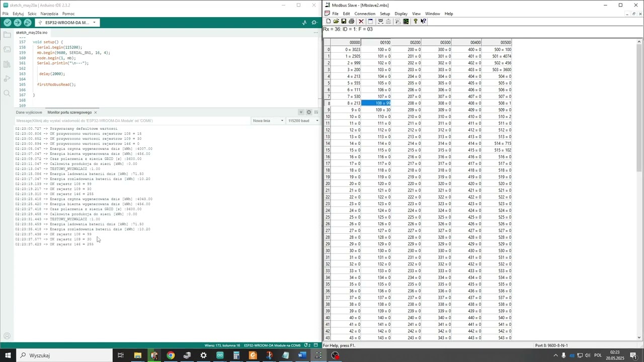Click the About question mark icon

tap(415, 21)
